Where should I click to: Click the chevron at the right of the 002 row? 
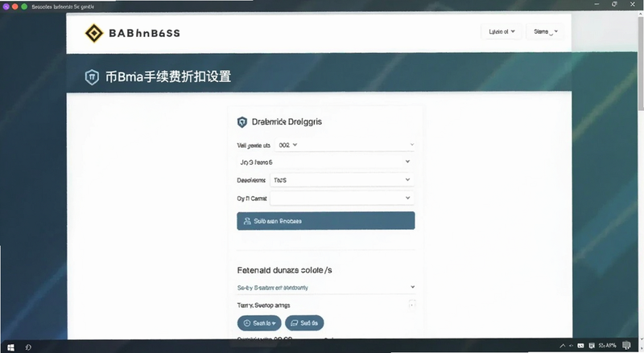pyautogui.click(x=412, y=145)
